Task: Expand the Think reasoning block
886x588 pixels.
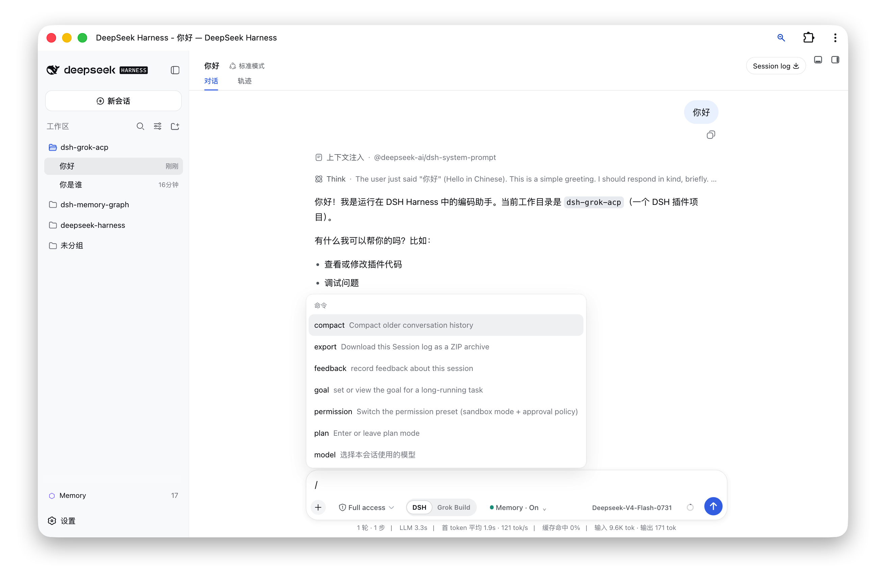Action: pyautogui.click(x=516, y=179)
